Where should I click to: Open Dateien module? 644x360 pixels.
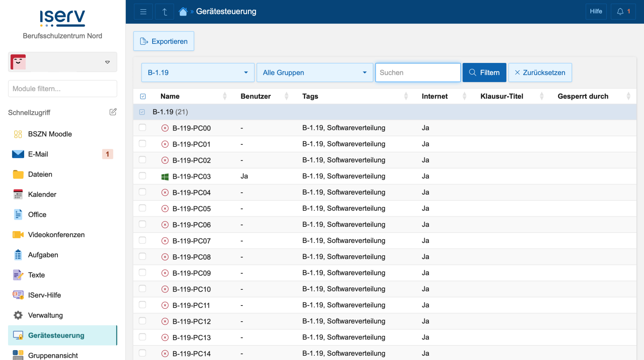62,174
